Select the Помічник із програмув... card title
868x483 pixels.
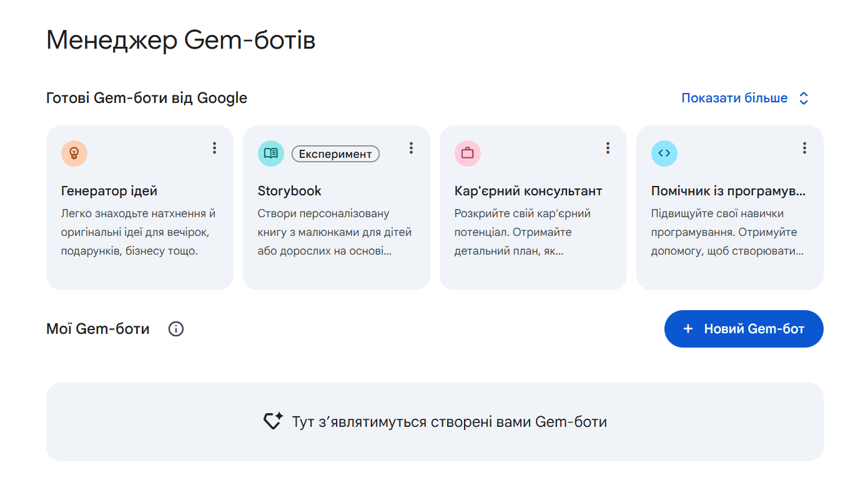pyautogui.click(x=728, y=191)
